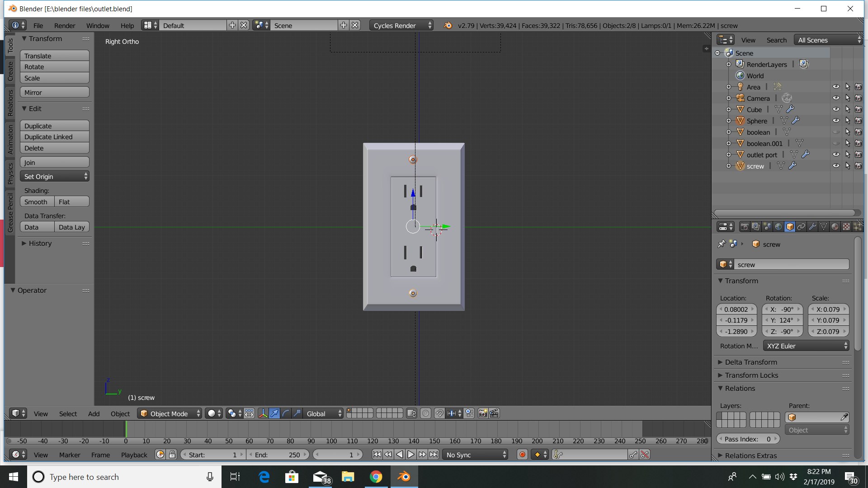
Task: Toggle visibility of the screw object
Action: 836,166
